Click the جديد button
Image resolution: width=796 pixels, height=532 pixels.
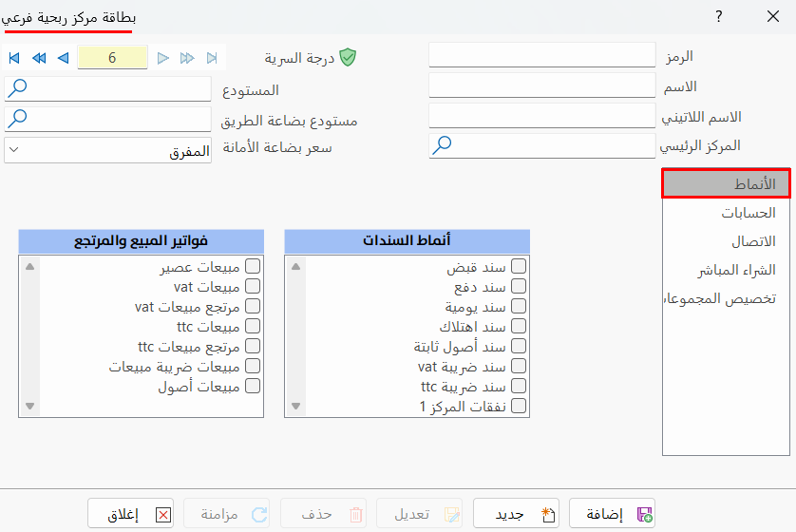click(x=516, y=514)
